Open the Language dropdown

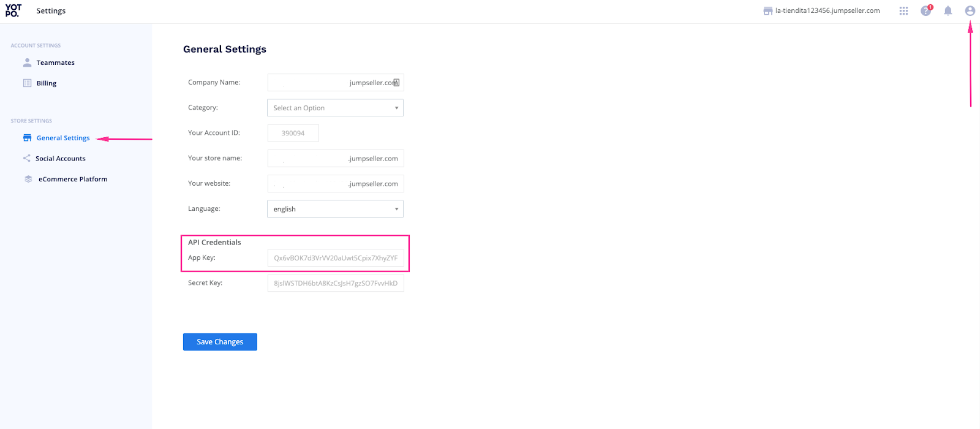tap(335, 209)
